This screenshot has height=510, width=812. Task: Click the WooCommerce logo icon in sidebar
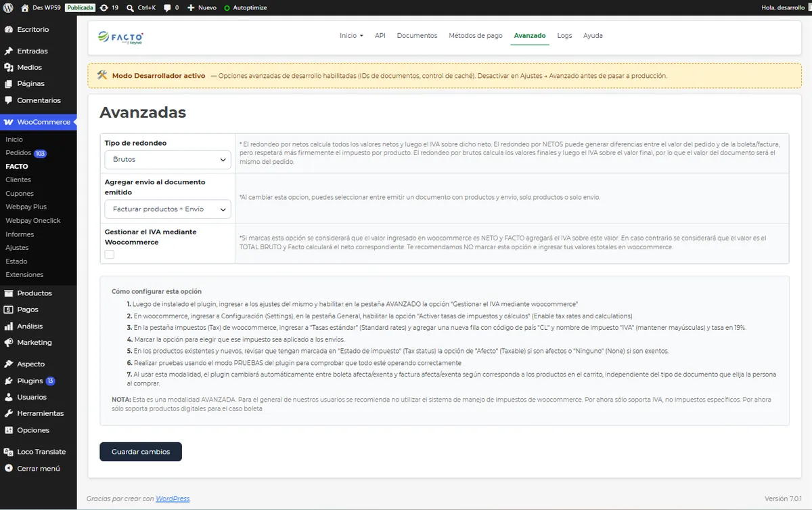coord(9,122)
